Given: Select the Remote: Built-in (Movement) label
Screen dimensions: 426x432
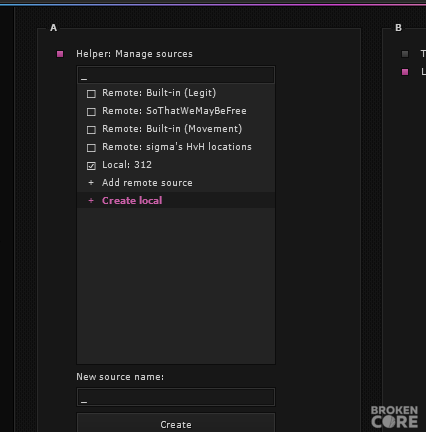Looking at the screenshot, I should click(172, 129).
